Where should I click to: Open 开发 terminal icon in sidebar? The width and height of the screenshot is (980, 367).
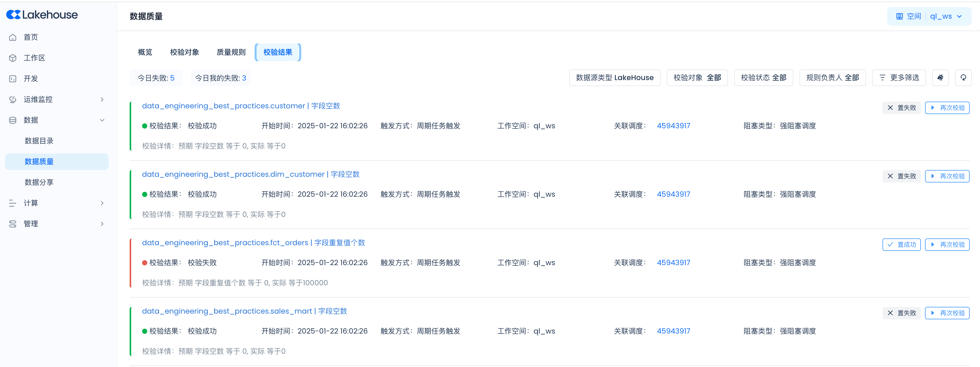pyautogui.click(x=13, y=79)
